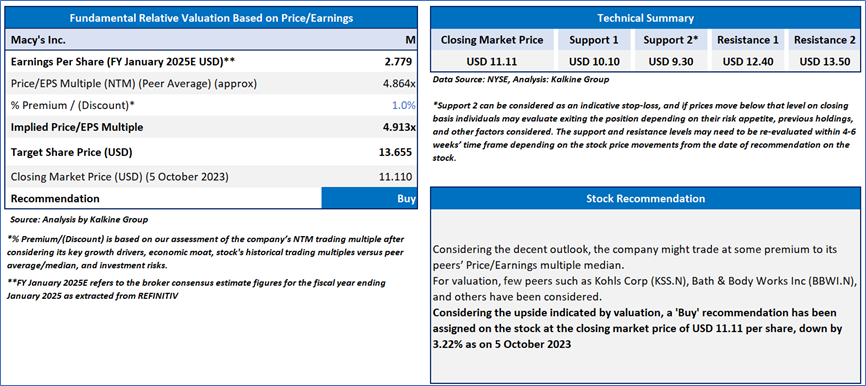This screenshot has height=386, width=866.
Task: Click the Resistance 1 column header
Action: (748, 40)
